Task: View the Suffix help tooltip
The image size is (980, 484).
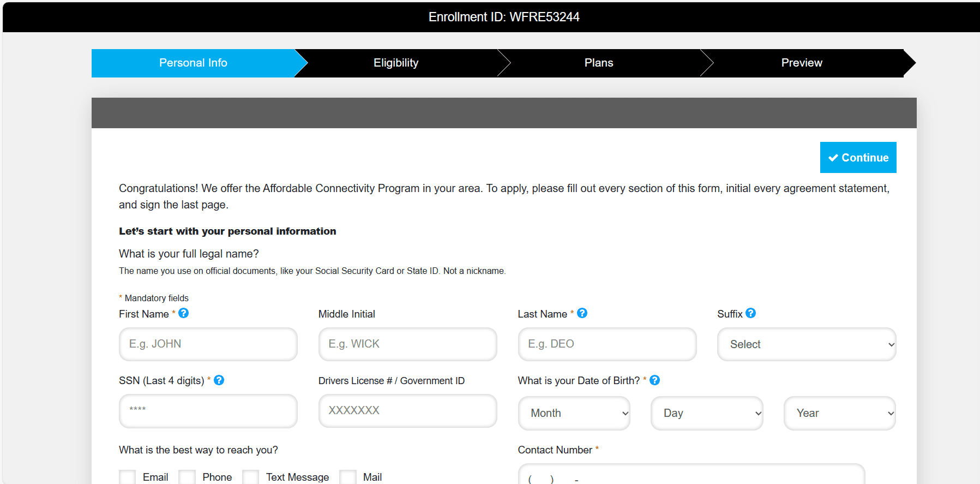Action: [x=750, y=313]
